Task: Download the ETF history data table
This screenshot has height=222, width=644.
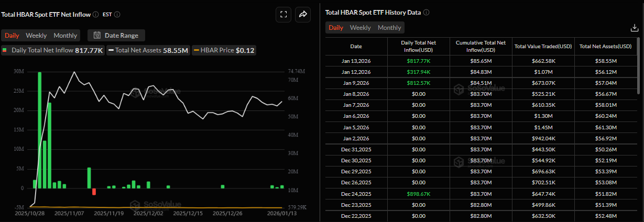Action: 634,28
